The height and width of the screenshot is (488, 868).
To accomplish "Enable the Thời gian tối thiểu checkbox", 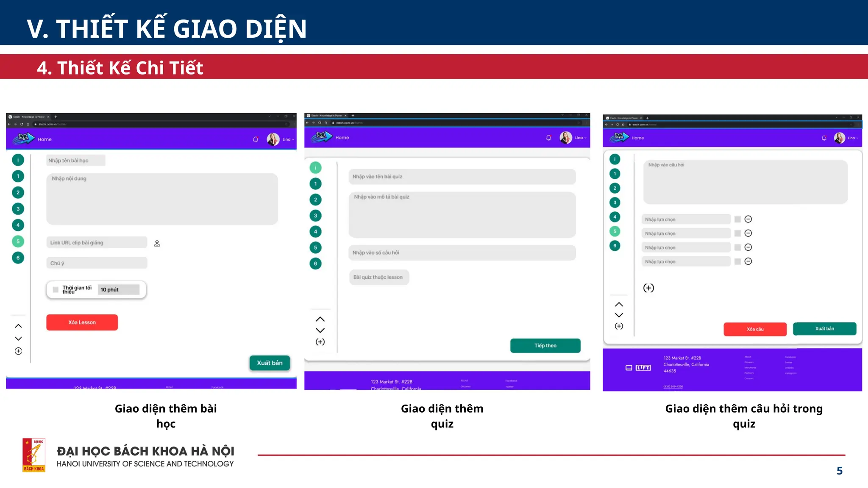I will tap(56, 290).
